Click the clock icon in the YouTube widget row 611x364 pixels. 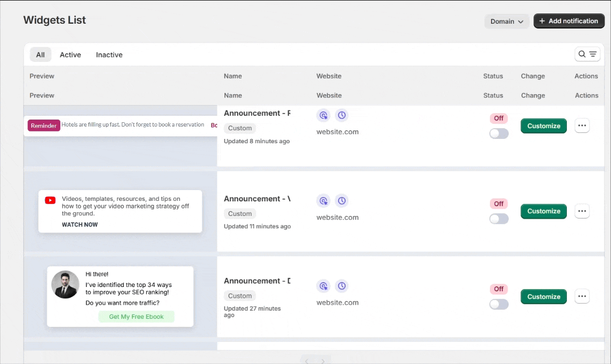pyautogui.click(x=342, y=201)
